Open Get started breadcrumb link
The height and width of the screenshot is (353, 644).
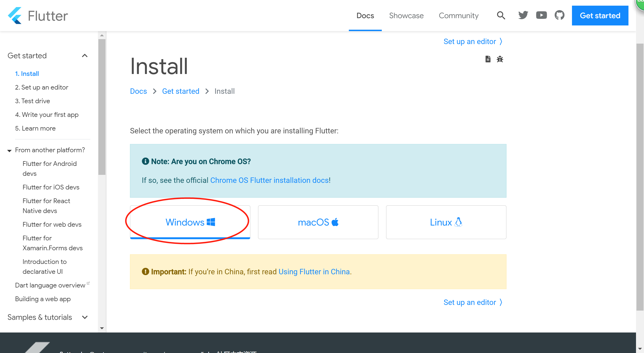181,91
